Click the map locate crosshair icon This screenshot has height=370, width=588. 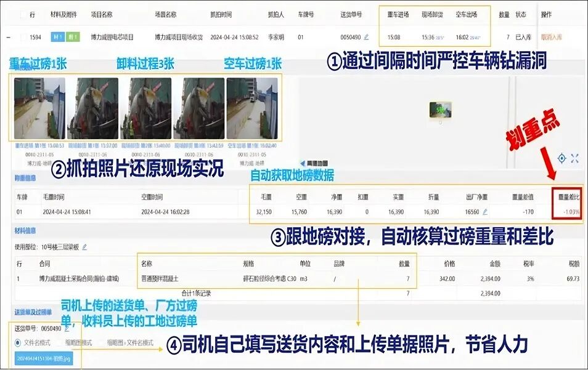click(561, 158)
